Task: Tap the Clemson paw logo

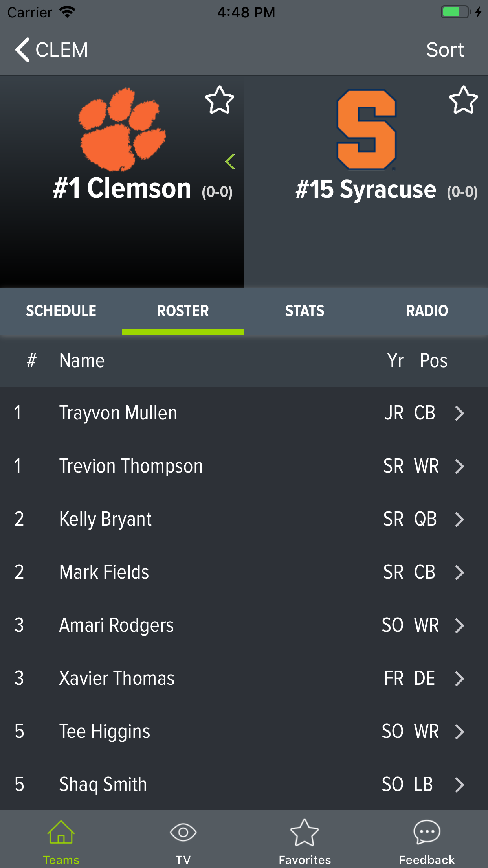Action: pos(122,129)
